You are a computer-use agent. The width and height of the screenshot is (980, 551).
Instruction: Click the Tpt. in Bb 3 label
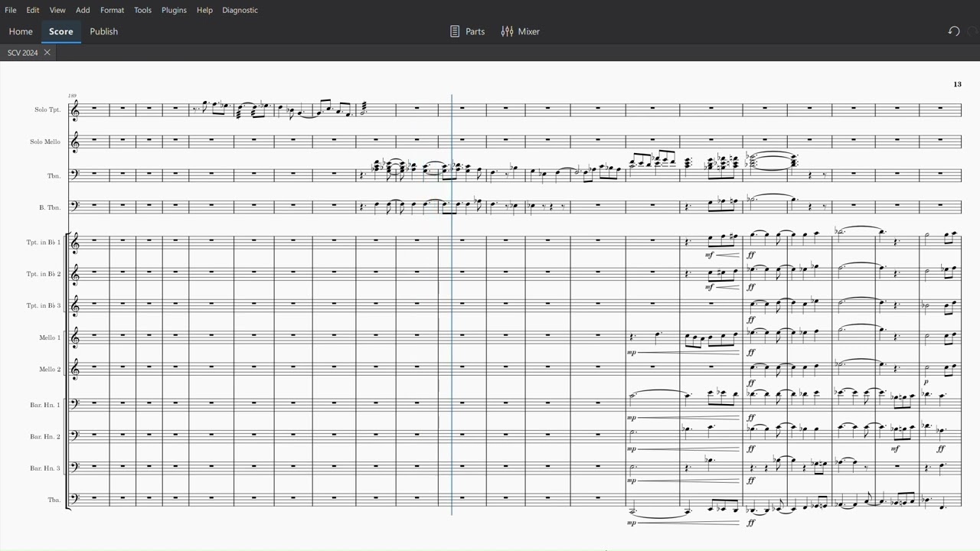click(44, 305)
